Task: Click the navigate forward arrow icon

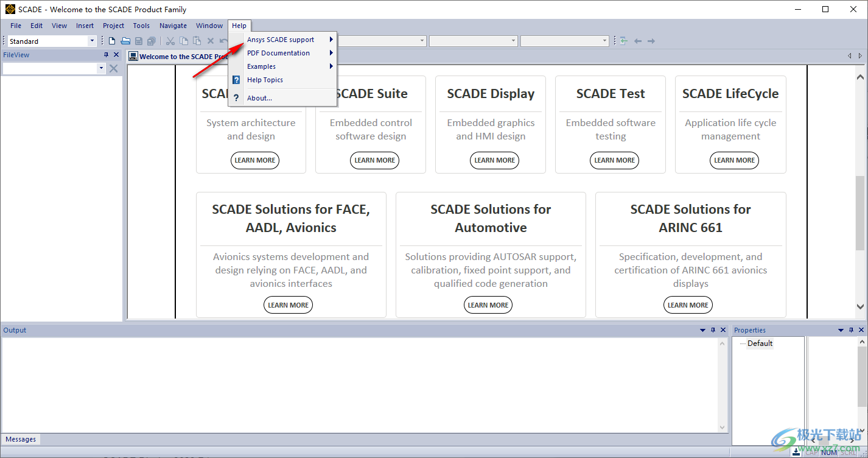Action: pos(651,41)
